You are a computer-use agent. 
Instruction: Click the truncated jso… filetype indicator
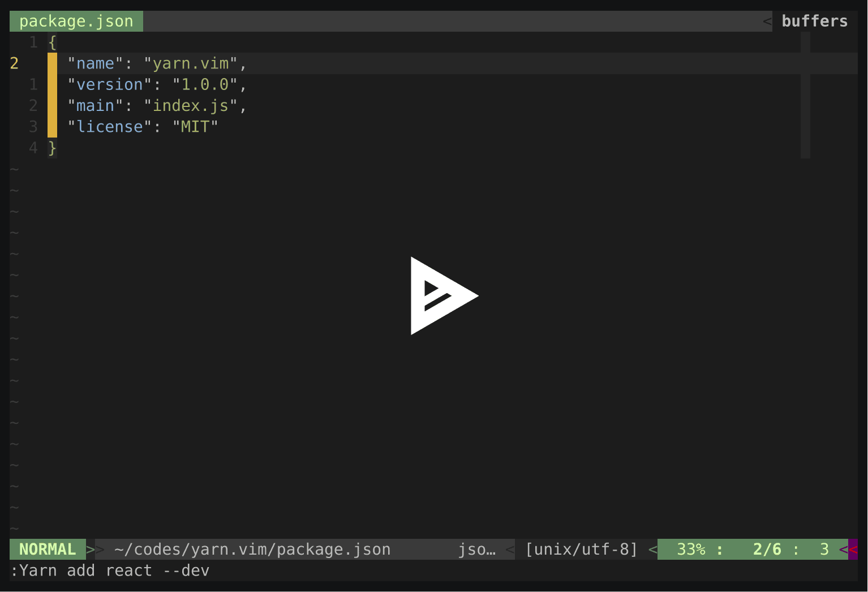pos(477,549)
